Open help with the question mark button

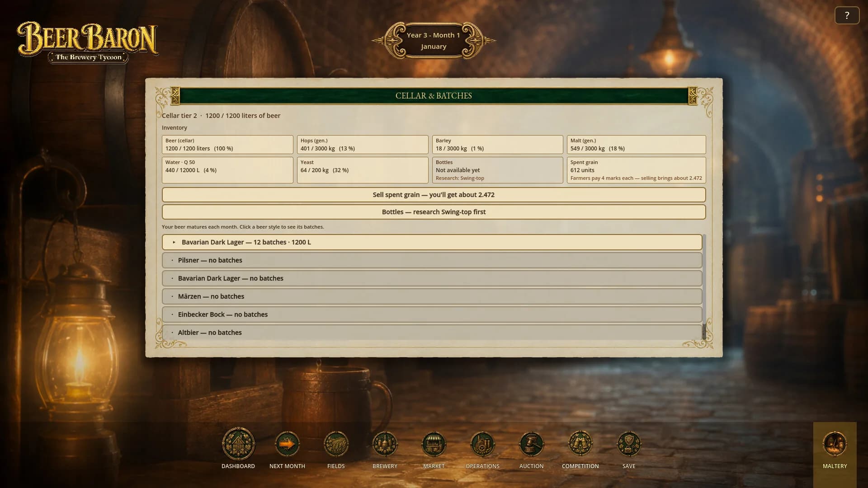(847, 15)
